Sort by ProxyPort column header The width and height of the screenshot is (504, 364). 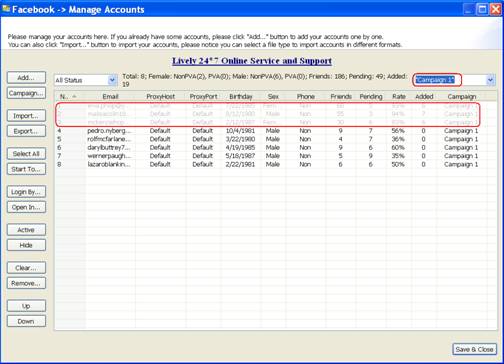pyautogui.click(x=204, y=96)
